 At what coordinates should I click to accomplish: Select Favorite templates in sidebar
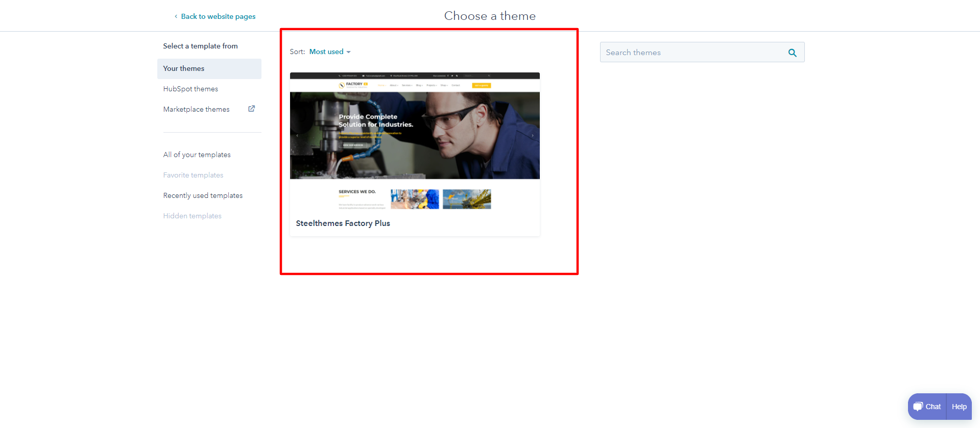[x=193, y=175]
